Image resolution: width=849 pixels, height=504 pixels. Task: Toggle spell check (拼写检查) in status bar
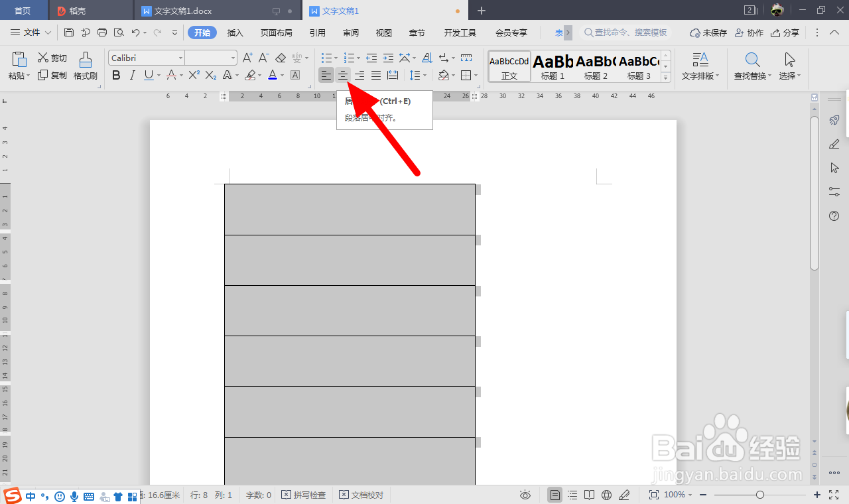304,495
